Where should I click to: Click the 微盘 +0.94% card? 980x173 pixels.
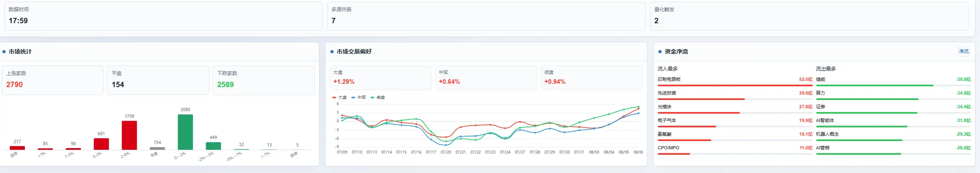592,78
